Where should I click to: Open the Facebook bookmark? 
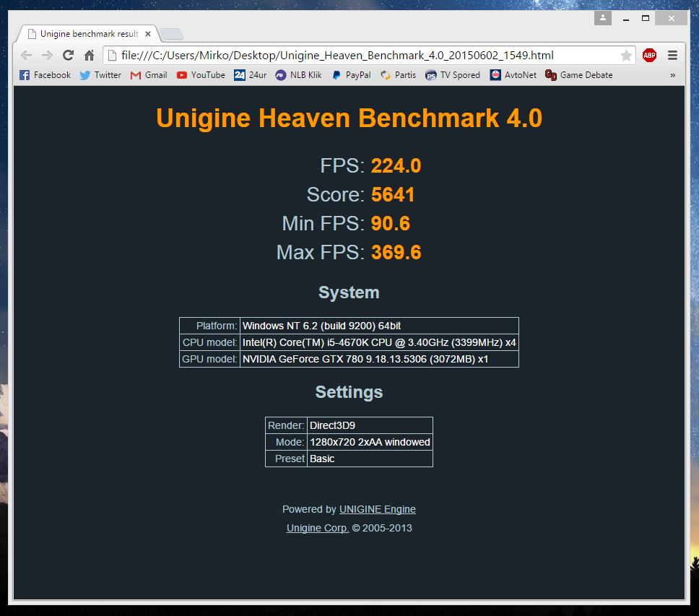tap(45, 75)
